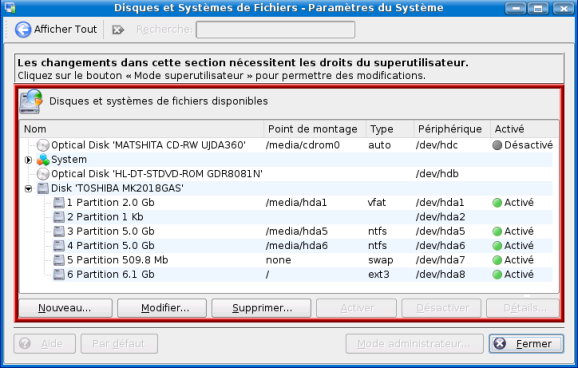Click the 'none' mount point cell
The height and width of the screenshot is (368, 578).
(278, 260)
